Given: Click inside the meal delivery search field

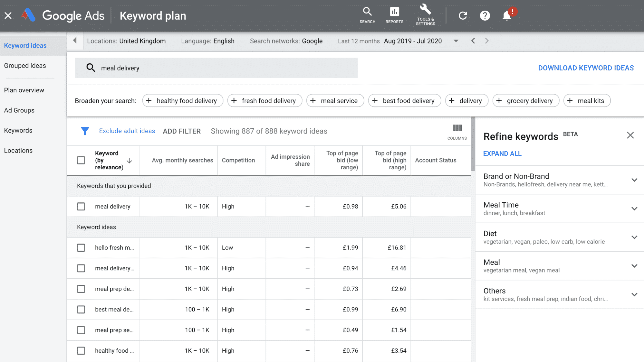Looking at the screenshot, I should coord(216,68).
